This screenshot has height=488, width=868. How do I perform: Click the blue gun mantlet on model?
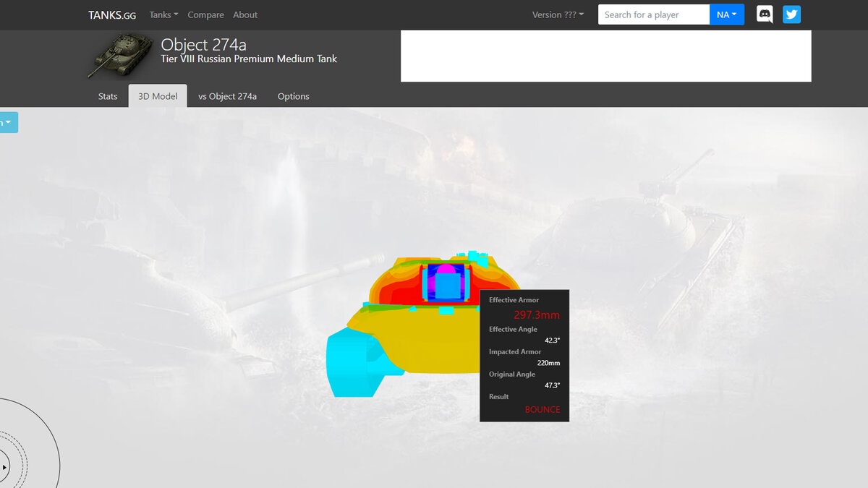[448, 285]
